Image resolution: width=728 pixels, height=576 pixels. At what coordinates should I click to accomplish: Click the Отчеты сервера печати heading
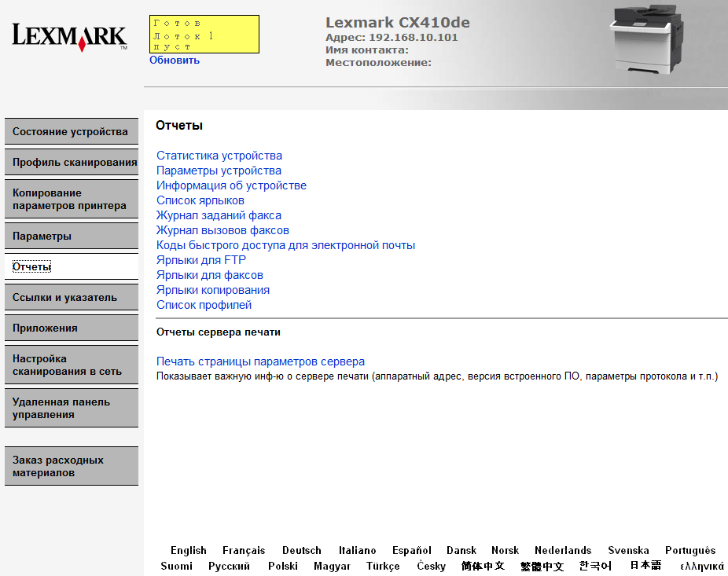pyautogui.click(x=219, y=332)
